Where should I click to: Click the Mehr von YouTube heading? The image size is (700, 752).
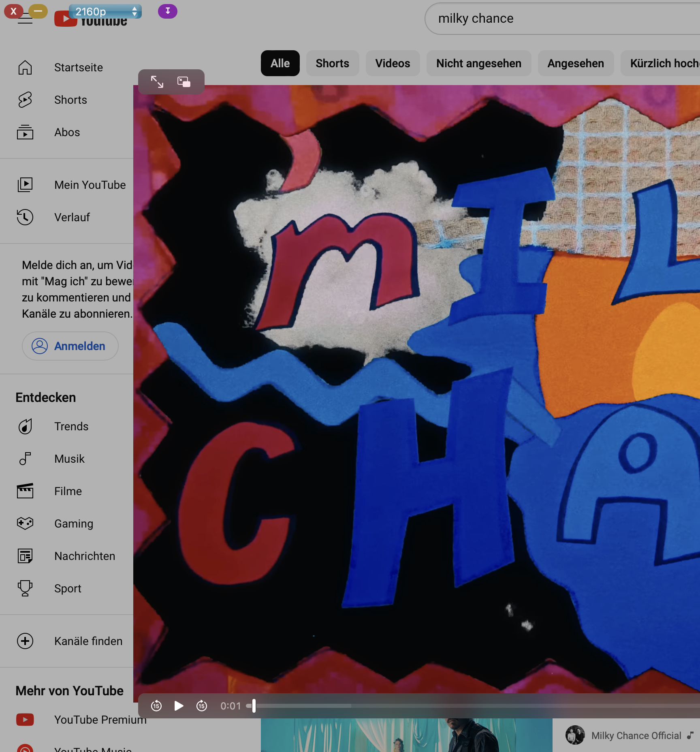[x=70, y=690]
